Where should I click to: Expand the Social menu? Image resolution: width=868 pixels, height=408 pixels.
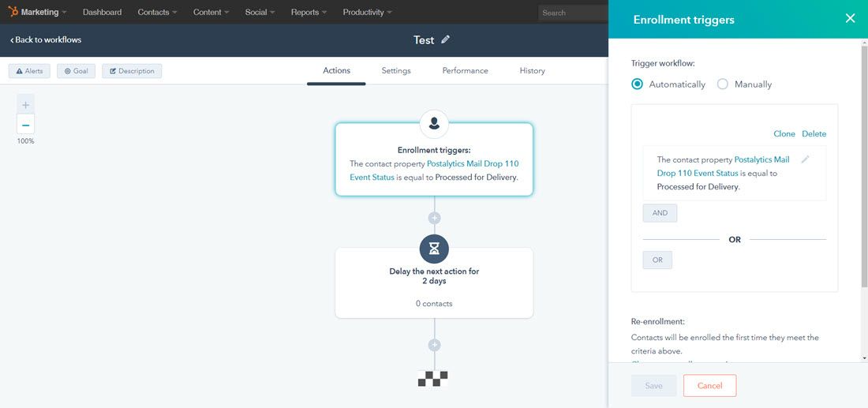click(259, 12)
